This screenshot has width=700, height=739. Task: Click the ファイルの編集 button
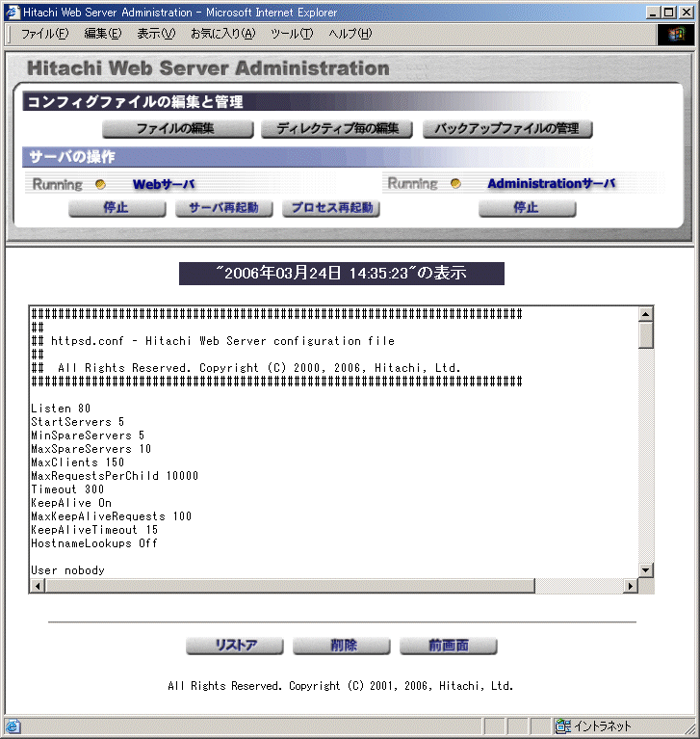[177, 129]
